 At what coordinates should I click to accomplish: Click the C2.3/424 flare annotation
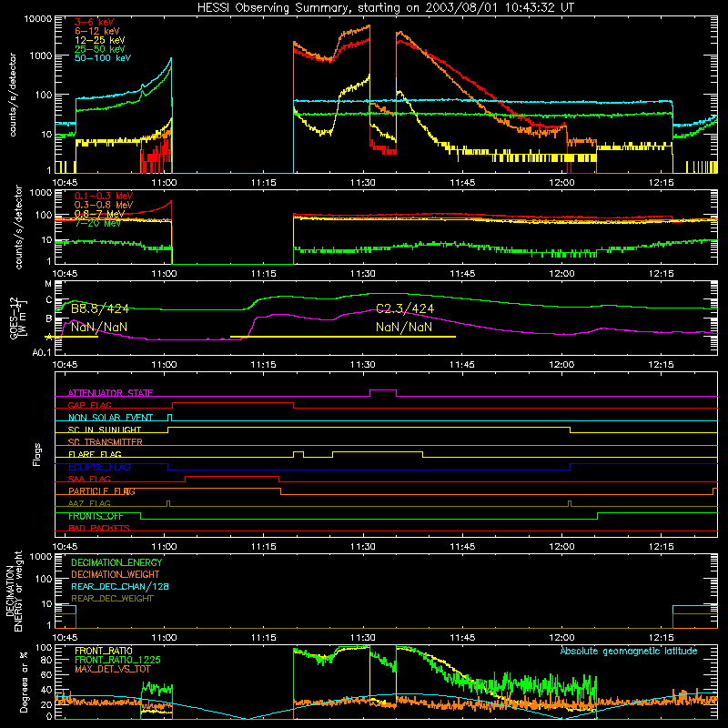point(405,308)
